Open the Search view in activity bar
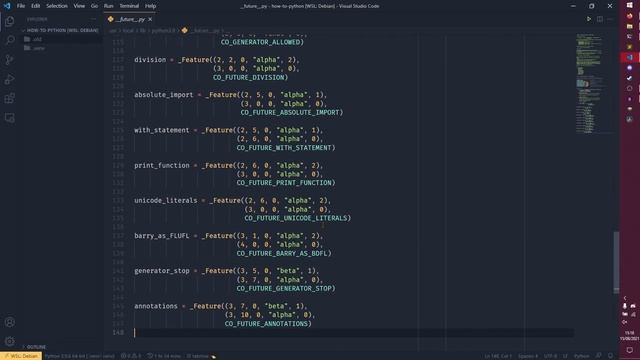Image resolution: width=640 pixels, height=360 pixels. coord(10,40)
